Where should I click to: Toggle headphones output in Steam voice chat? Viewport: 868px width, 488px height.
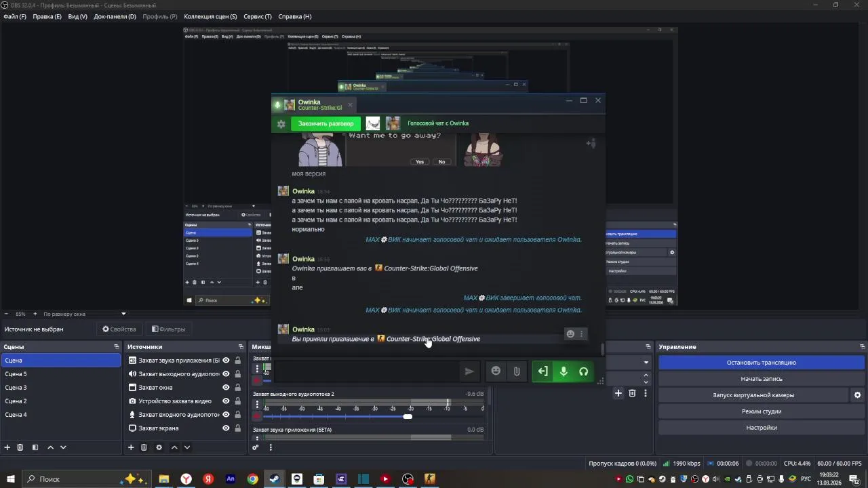tap(583, 371)
